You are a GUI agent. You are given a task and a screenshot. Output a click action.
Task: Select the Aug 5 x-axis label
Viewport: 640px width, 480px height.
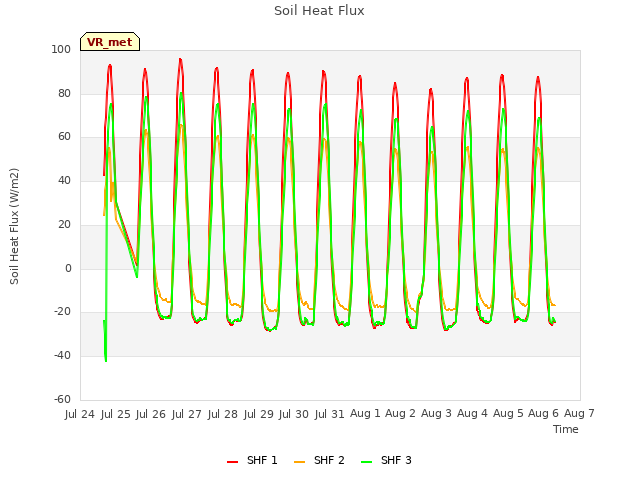[x=508, y=413]
